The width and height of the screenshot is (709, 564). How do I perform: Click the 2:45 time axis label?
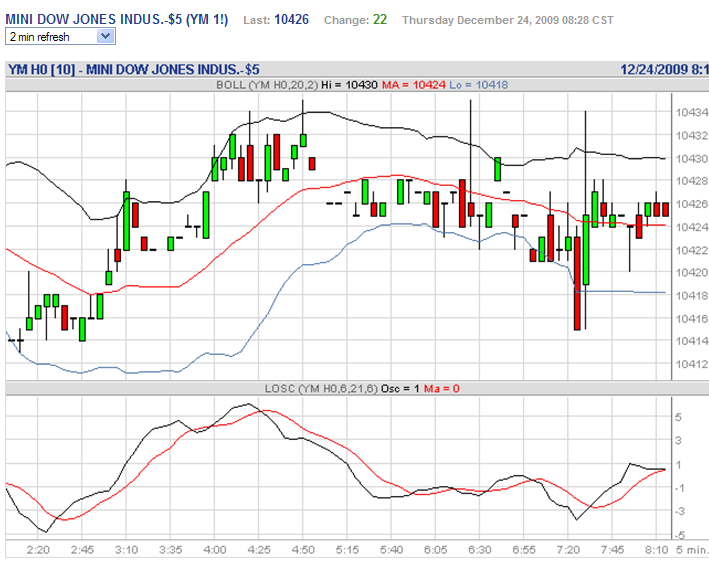tap(82, 550)
